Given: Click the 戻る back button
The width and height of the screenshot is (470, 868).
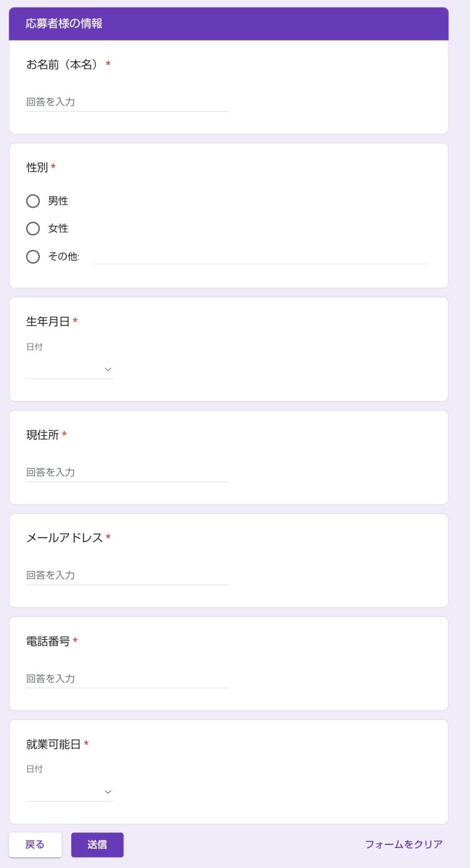Looking at the screenshot, I should [35, 845].
